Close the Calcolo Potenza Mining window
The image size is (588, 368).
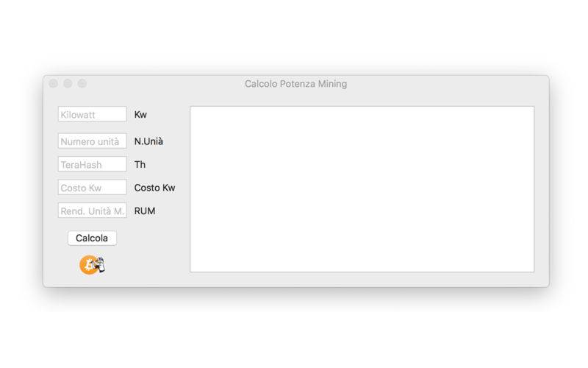[53, 83]
